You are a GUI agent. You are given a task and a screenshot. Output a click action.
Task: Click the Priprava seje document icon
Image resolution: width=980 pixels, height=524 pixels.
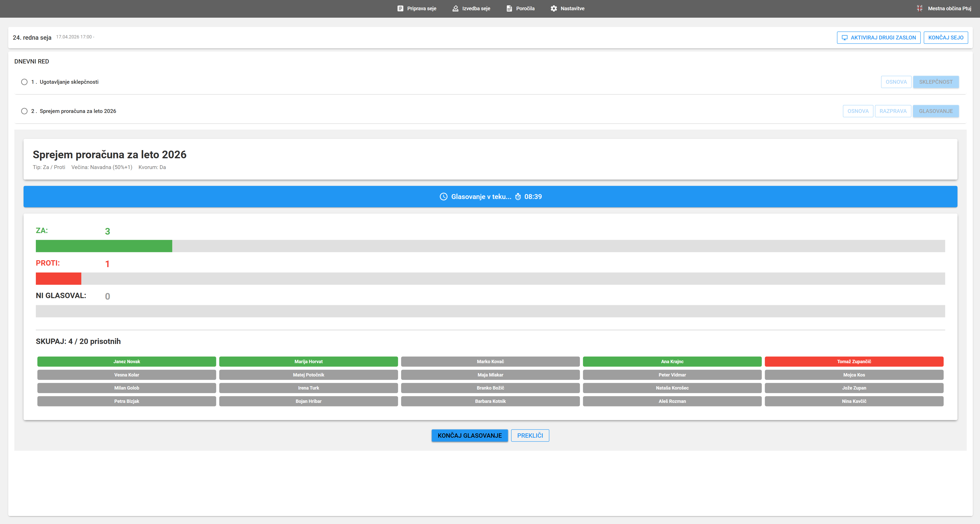point(400,8)
